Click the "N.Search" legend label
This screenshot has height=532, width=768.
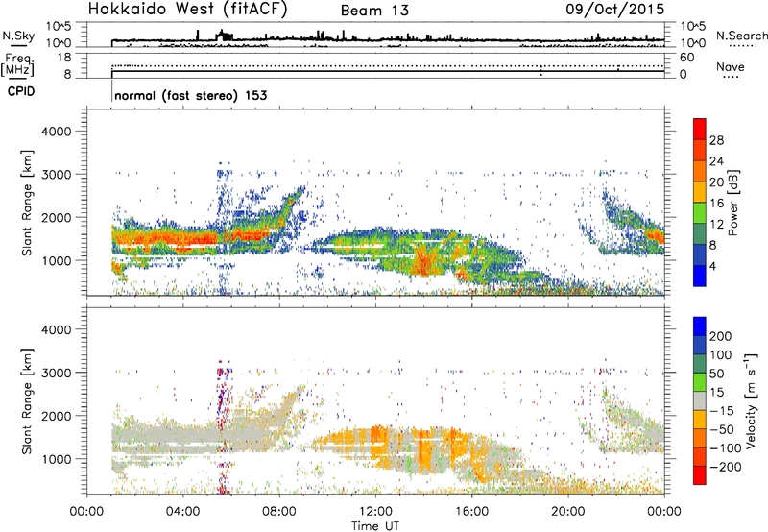coord(741,36)
